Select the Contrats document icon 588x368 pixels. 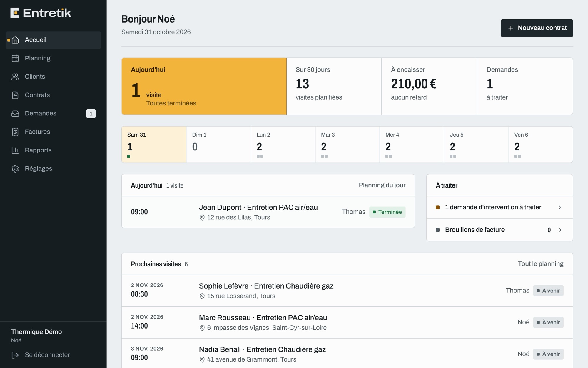[15, 95]
